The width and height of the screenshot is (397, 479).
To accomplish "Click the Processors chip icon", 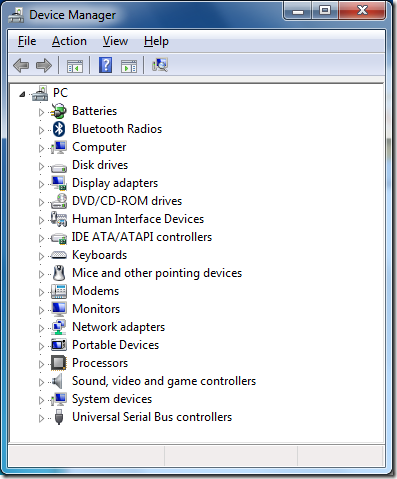I will 59,363.
